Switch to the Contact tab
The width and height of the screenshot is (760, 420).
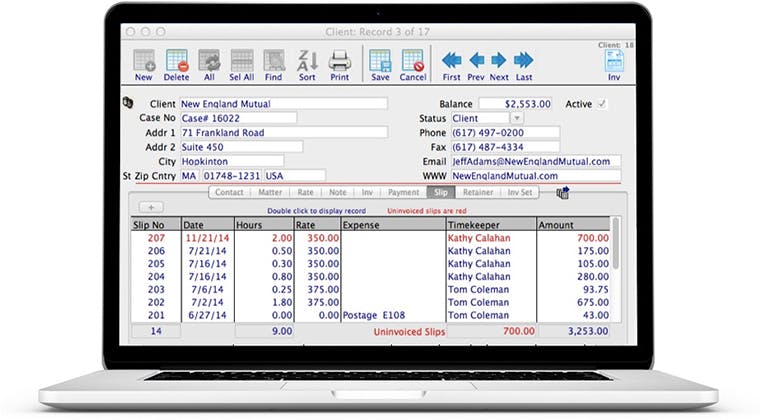coord(229,192)
